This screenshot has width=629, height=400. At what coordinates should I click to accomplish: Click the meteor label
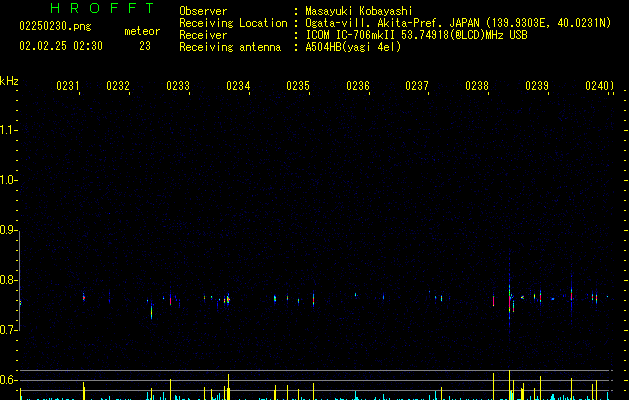pyautogui.click(x=142, y=31)
